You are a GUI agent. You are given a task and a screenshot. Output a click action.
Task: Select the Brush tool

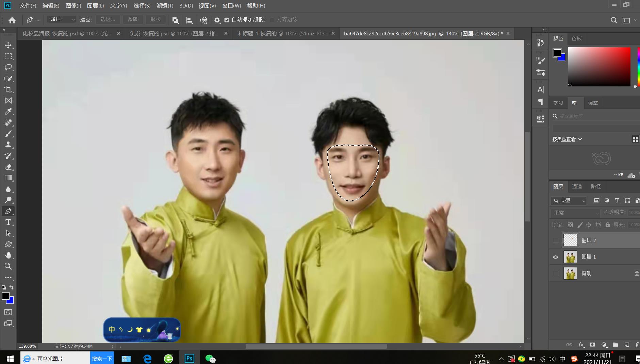coord(8,134)
